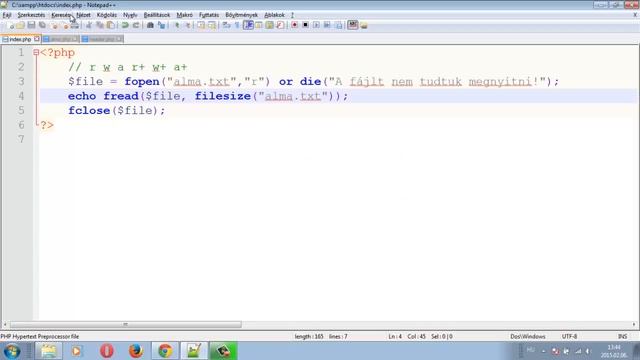Click the Copy toolbar icon
This screenshot has width=640, height=360.
pyautogui.click(x=100, y=25)
